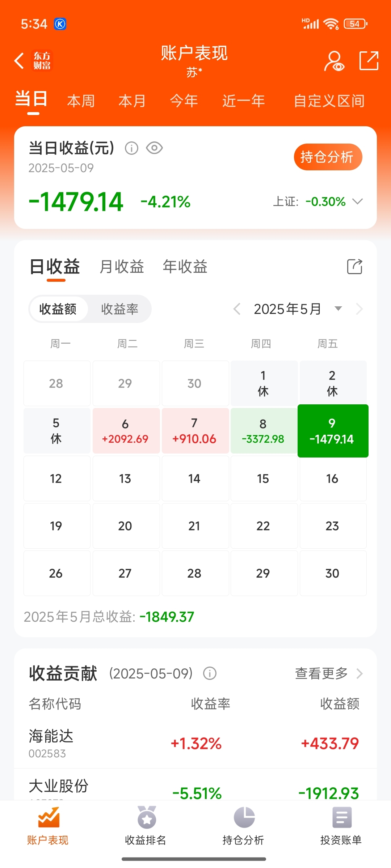This screenshot has height=868, width=391.
Task: Switch to the 本周 tab
Action: [x=81, y=101]
